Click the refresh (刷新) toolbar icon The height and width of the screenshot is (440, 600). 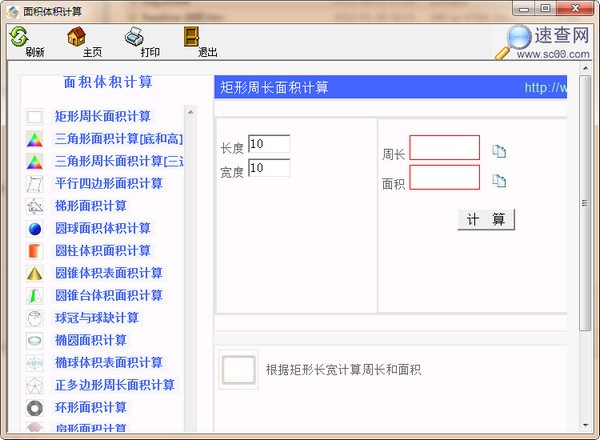[19, 36]
